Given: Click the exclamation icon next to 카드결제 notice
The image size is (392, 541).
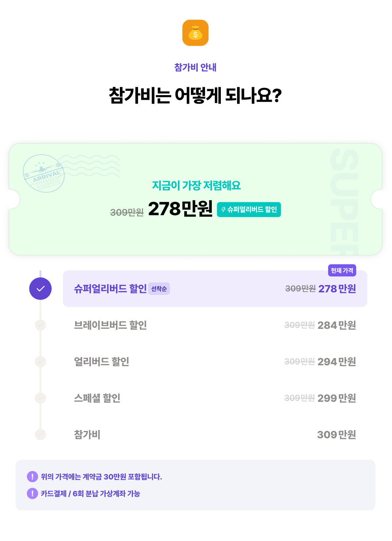Looking at the screenshot, I should click(32, 493).
